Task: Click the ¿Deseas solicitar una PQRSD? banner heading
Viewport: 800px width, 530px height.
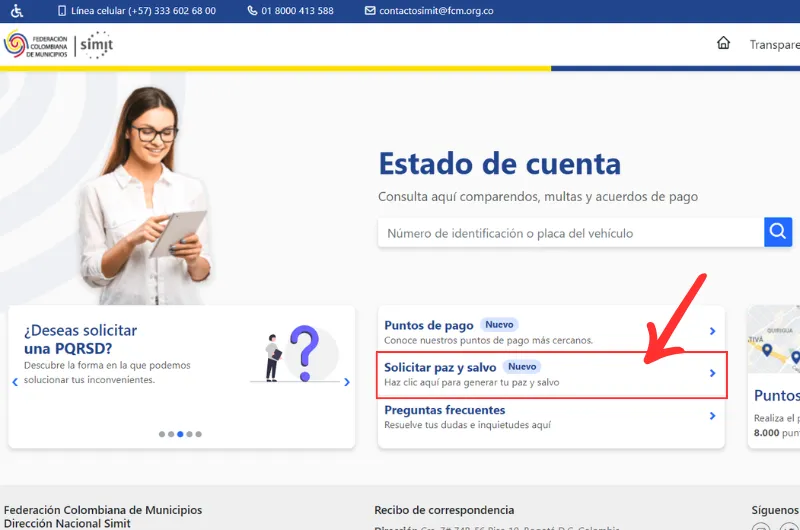Action: pyautogui.click(x=80, y=339)
